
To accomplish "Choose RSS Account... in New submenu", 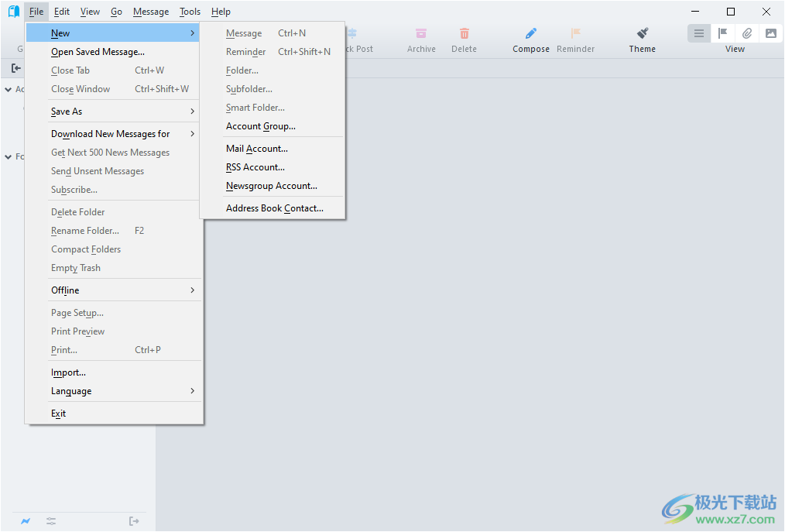I will pos(273,167).
